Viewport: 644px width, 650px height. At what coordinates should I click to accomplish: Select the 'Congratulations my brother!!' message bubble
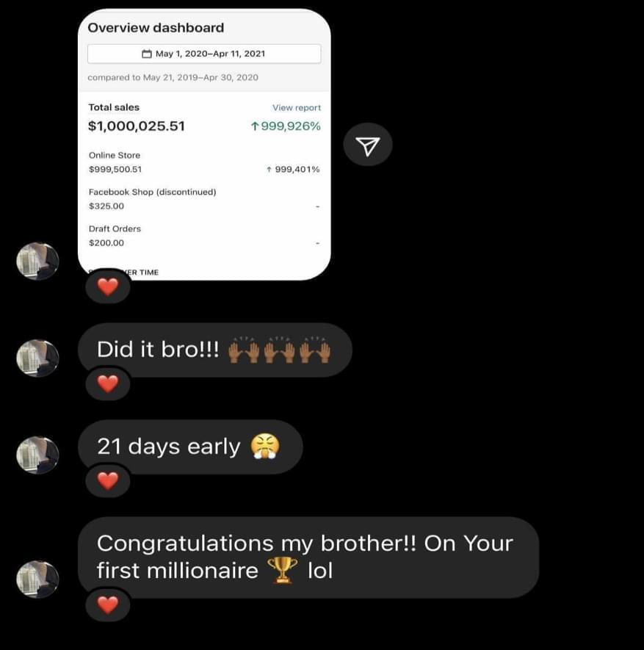point(308,557)
